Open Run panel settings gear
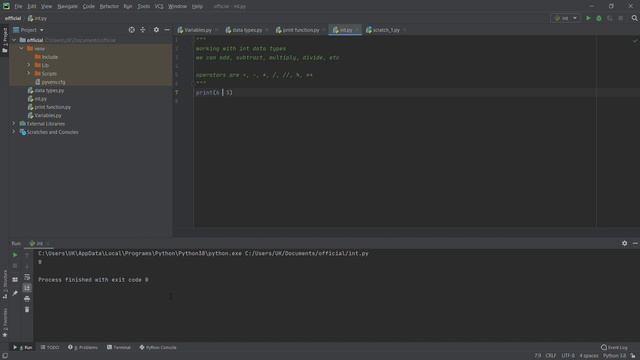640x360 pixels. (x=624, y=243)
